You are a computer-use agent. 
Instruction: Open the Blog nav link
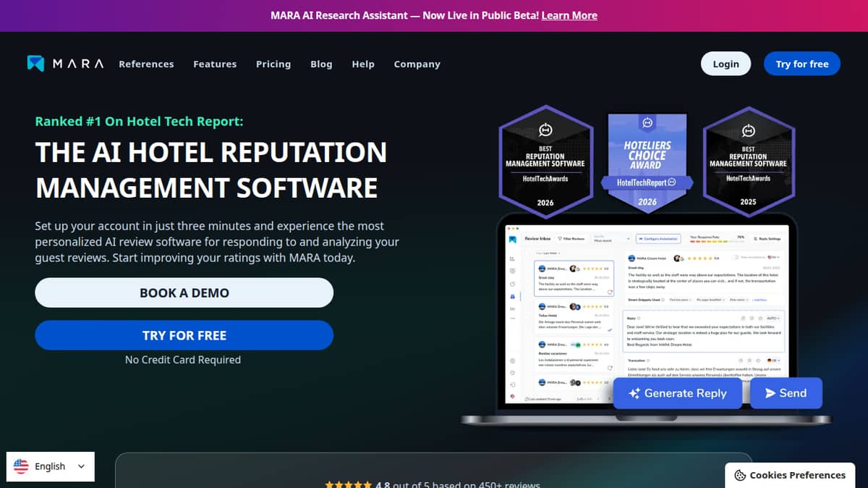pos(321,64)
